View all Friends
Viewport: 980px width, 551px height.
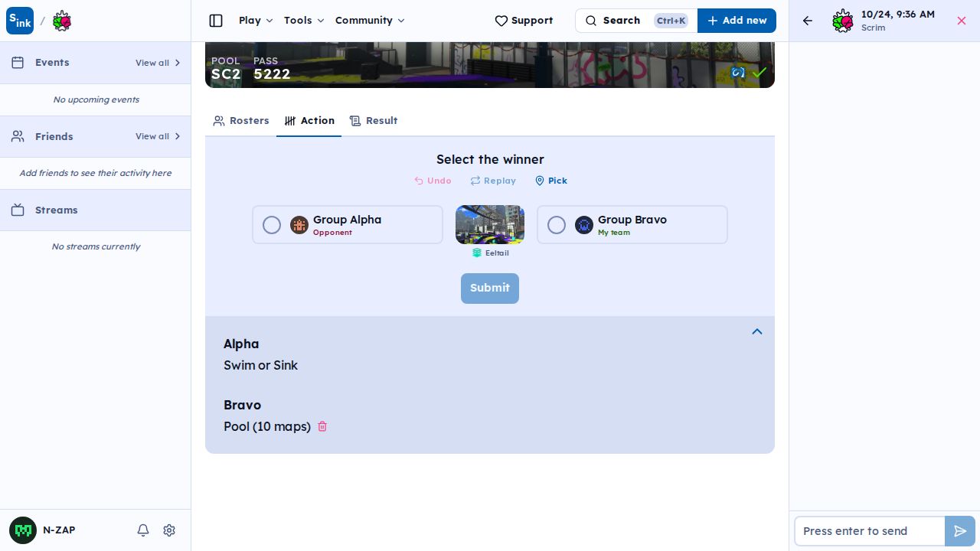[x=158, y=136]
